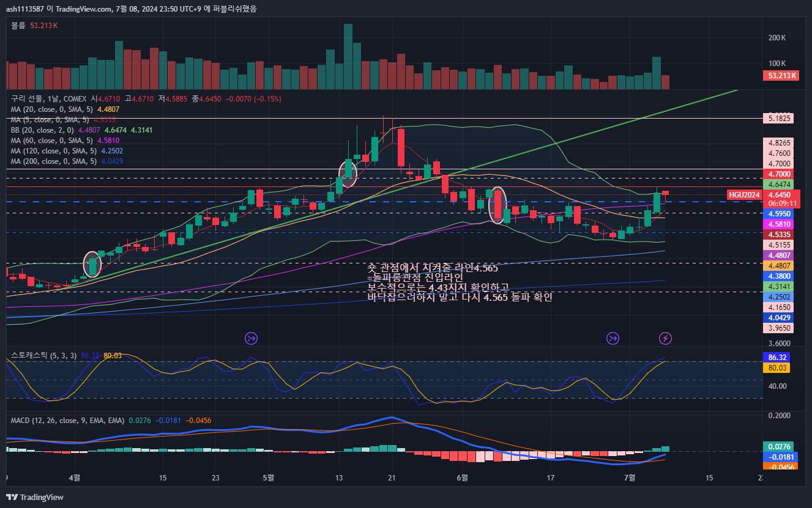The height and width of the screenshot is (508, 812).
Task: Select the ellipse marker on the June red candle
Action: pos(498,205)
